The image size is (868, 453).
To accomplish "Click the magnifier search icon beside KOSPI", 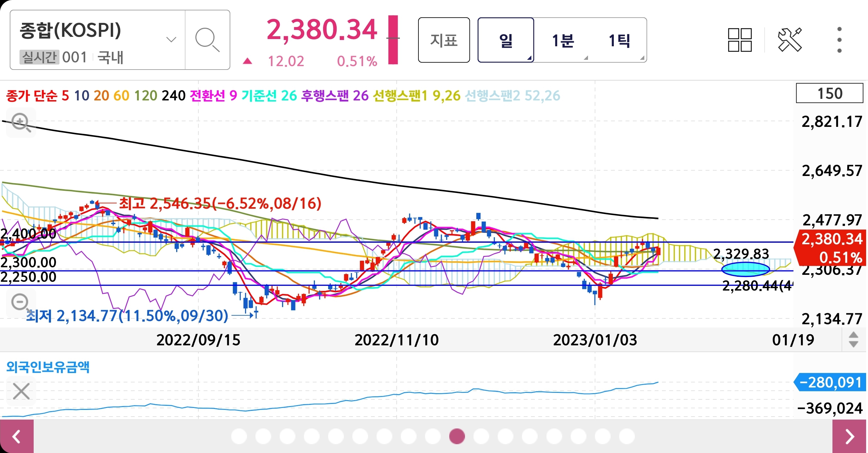I will coord(207,40).
